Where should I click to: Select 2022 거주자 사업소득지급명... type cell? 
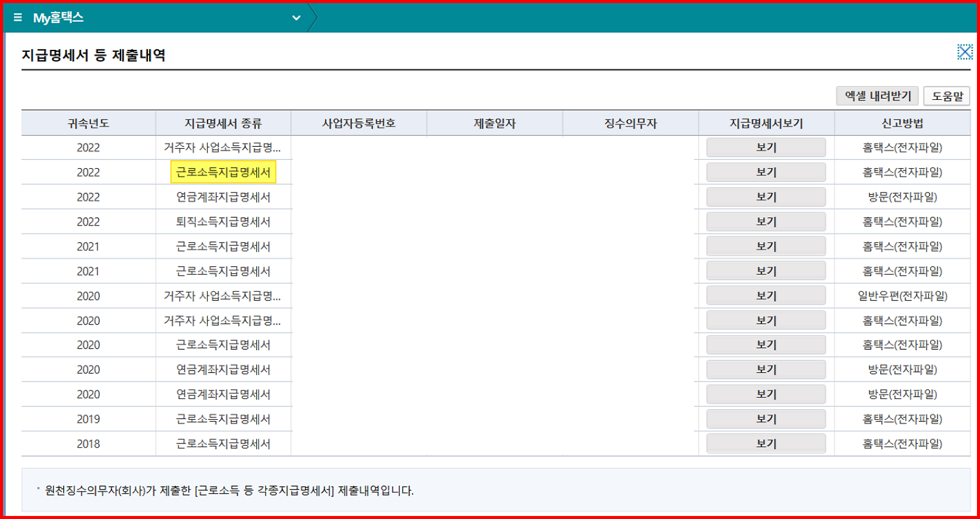[x=223, y=147]
